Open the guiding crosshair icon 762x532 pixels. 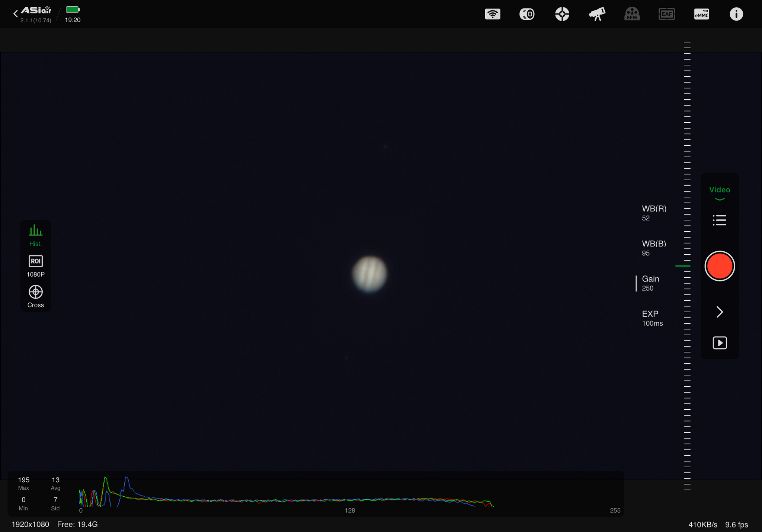pos(562,14)
